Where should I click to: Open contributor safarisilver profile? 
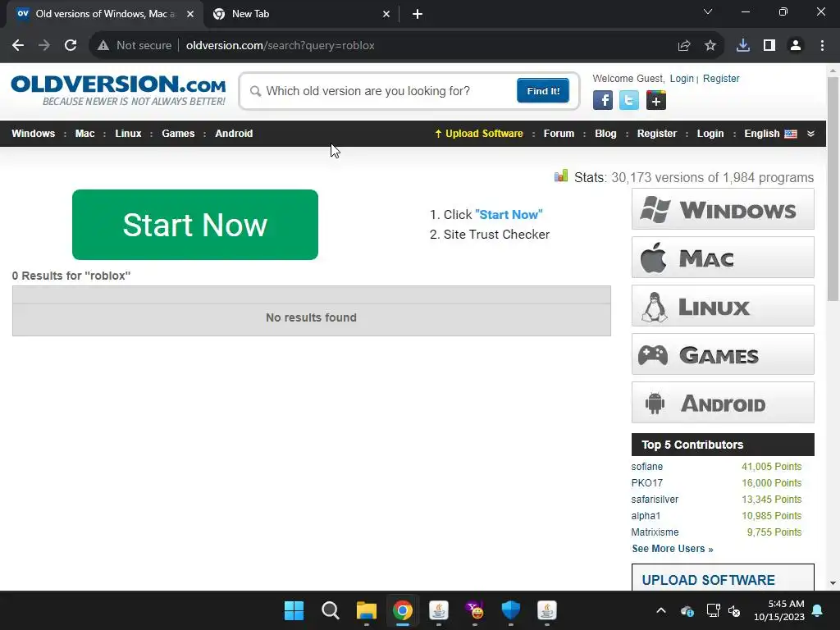coord(655,500)
